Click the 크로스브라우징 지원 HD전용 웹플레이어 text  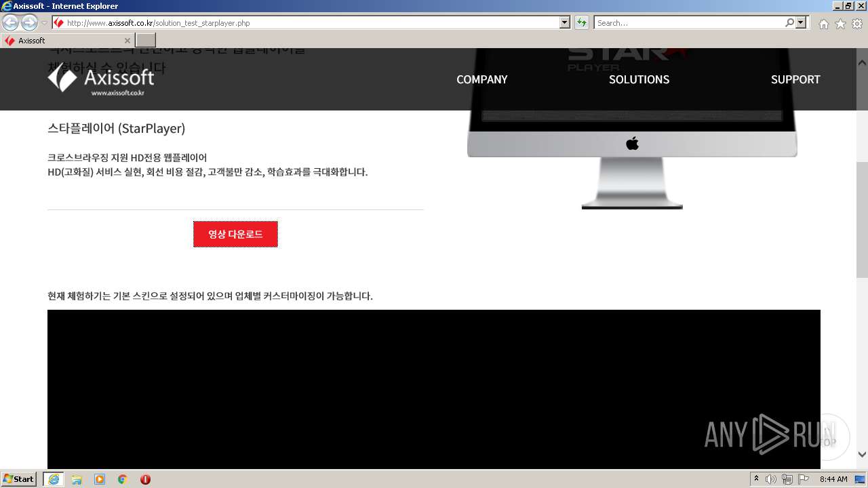pos(127,157)
